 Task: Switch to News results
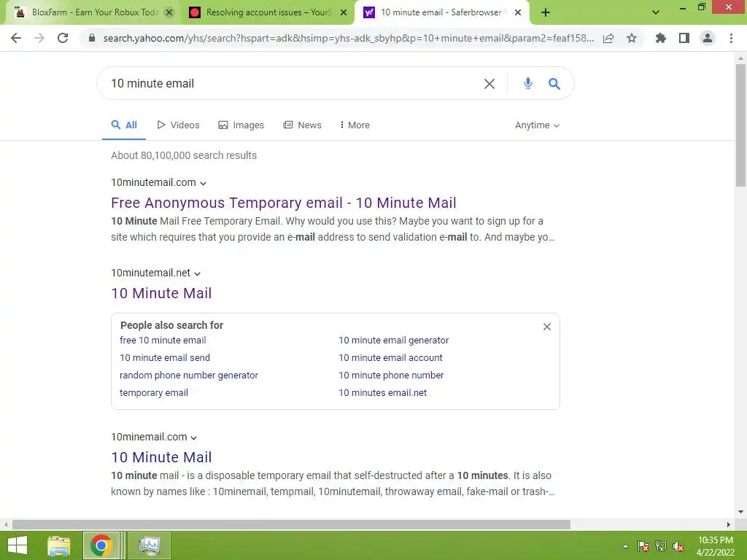(303, 125)
